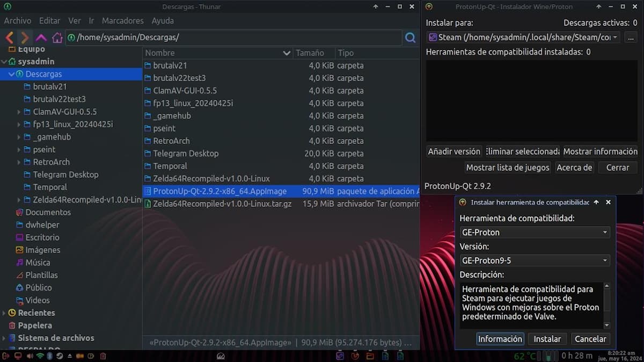Click the search magnifier icon in Thunar
This screenshot has height=362, width=644.
[411, 38]
